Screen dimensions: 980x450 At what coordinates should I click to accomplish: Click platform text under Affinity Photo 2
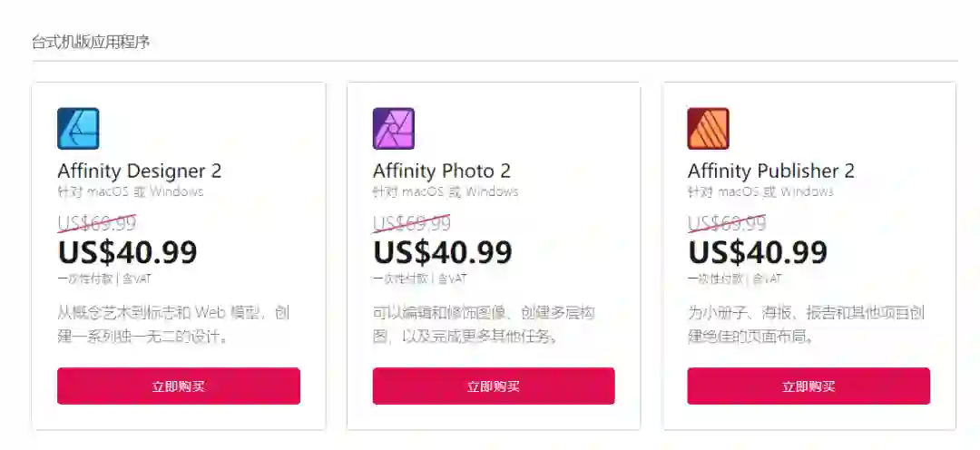coord(446,191)
